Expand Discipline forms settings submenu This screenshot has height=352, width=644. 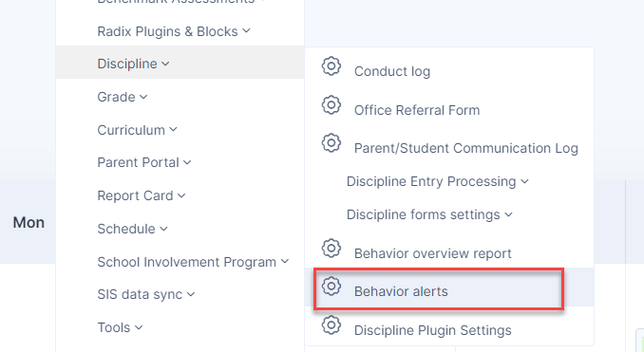pos(429,214)
